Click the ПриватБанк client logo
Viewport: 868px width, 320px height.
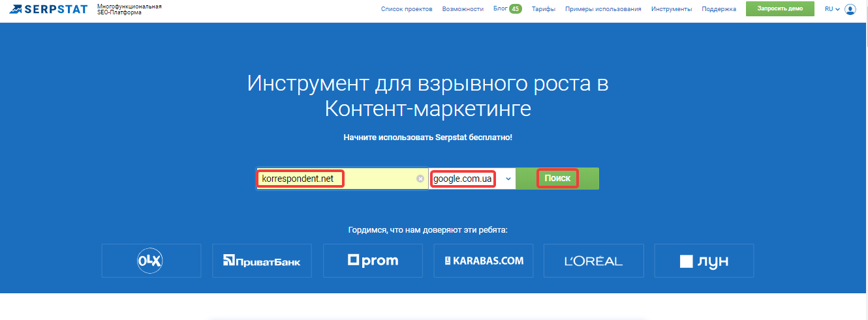tap(262, 261)
